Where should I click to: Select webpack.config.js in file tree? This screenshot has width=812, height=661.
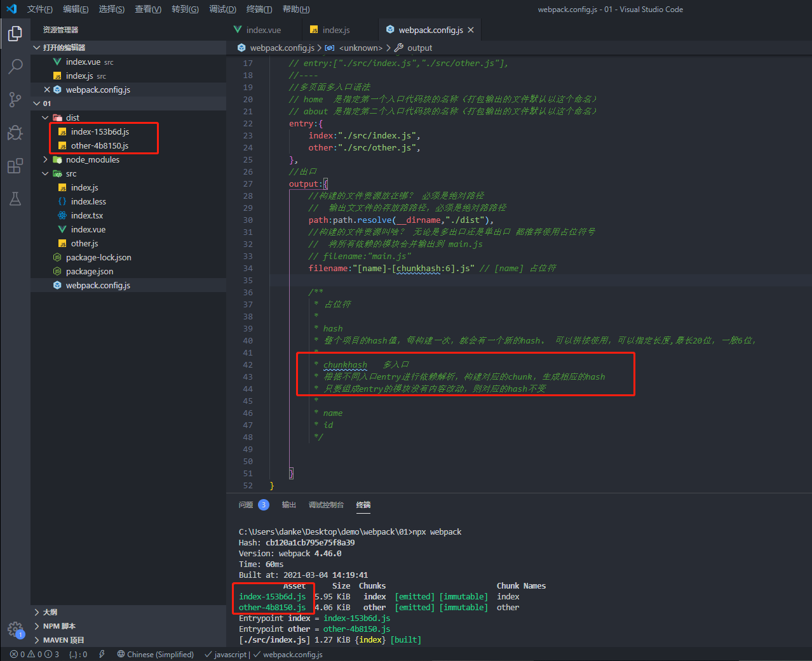click(x=128, y=285)
